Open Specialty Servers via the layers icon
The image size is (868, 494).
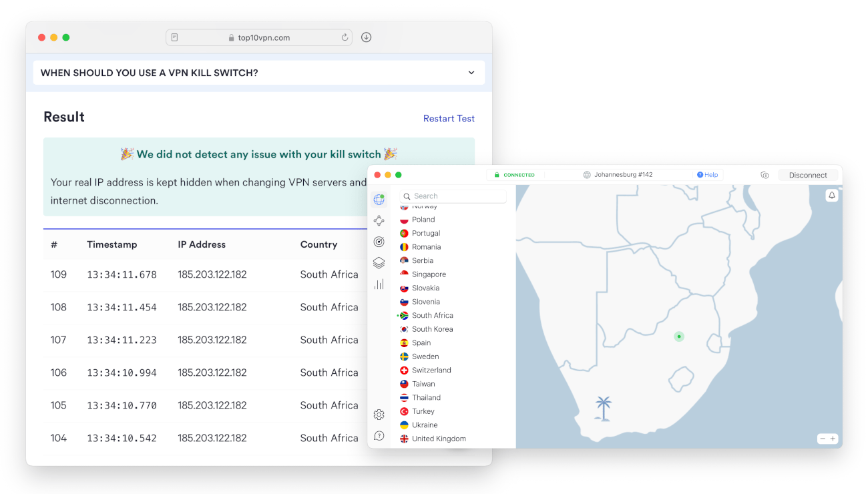point(379,262)
